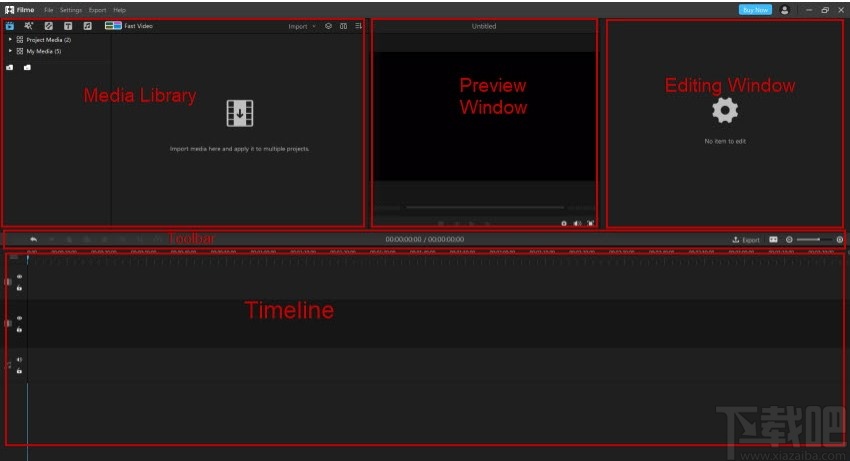Click the Export button in toolbar
This screenshot has height=461, width=850.
click(746, 239)
